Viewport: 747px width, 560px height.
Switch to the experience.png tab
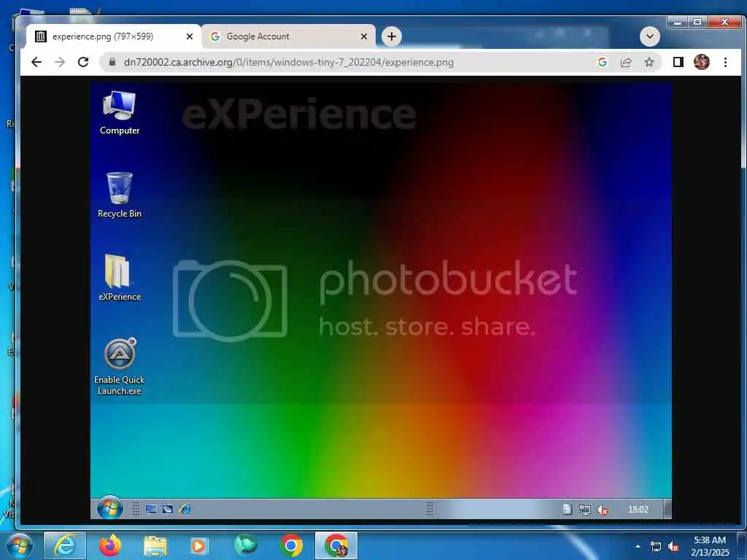113,36
